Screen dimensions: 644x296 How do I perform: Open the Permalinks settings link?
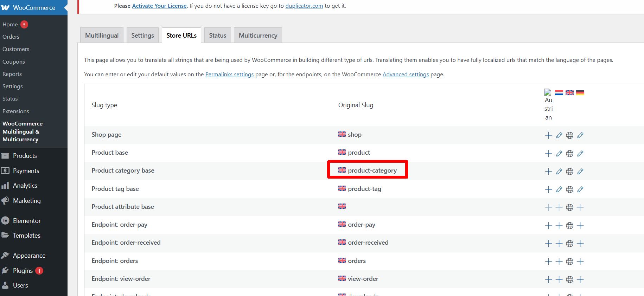229,74
